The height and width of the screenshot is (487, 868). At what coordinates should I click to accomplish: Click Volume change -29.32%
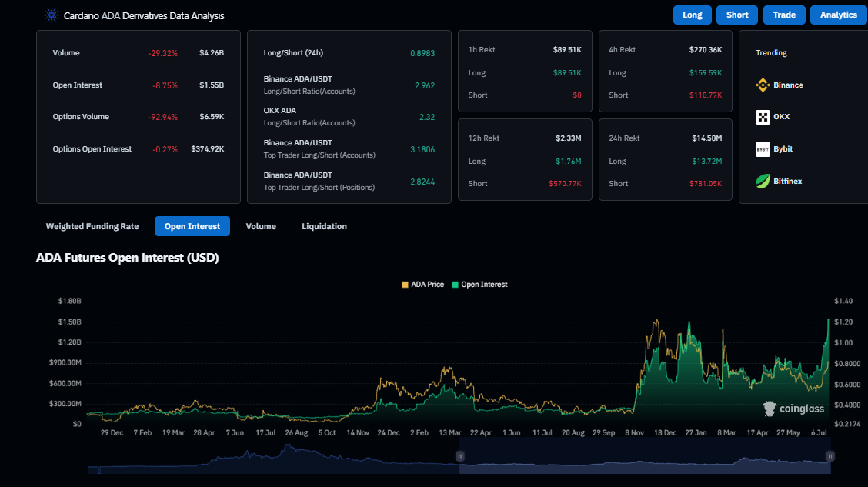(x=163, y=54)
